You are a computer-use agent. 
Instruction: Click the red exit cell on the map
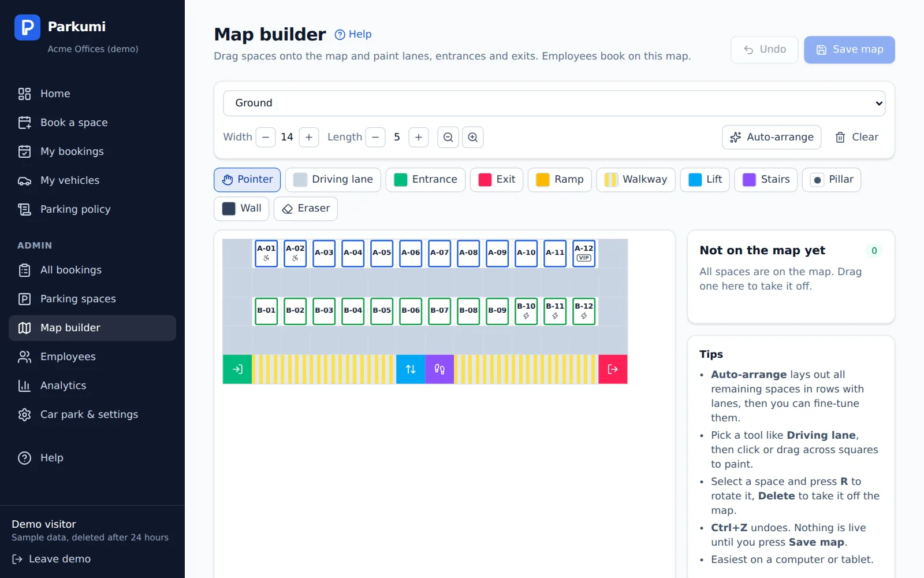click(x=613, y=369)
